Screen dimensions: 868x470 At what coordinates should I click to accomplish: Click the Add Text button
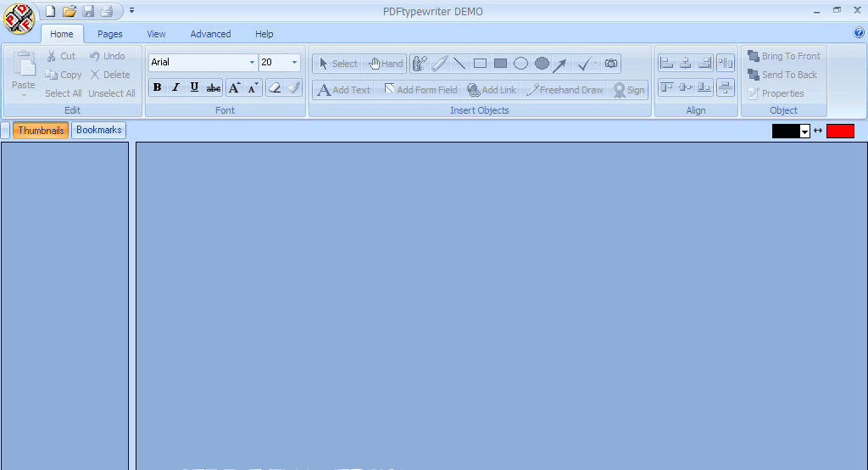tap(343, 90)
